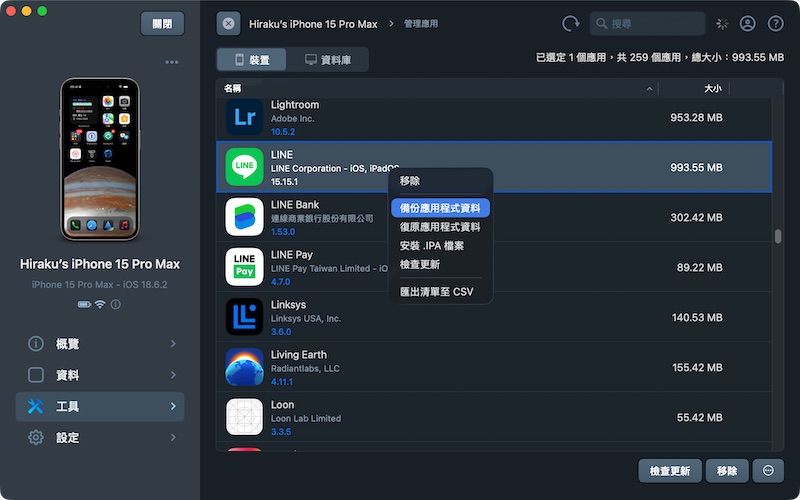Click the iPhone preview thumbnail

(100, 159)
